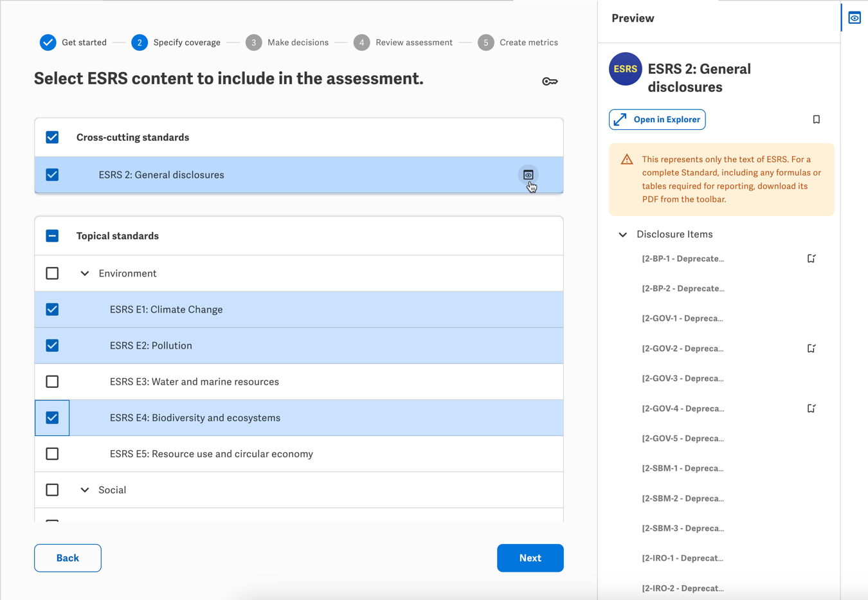
Task: Click the bookmark icon in the preview panel
Action: (x=817, y=120)
